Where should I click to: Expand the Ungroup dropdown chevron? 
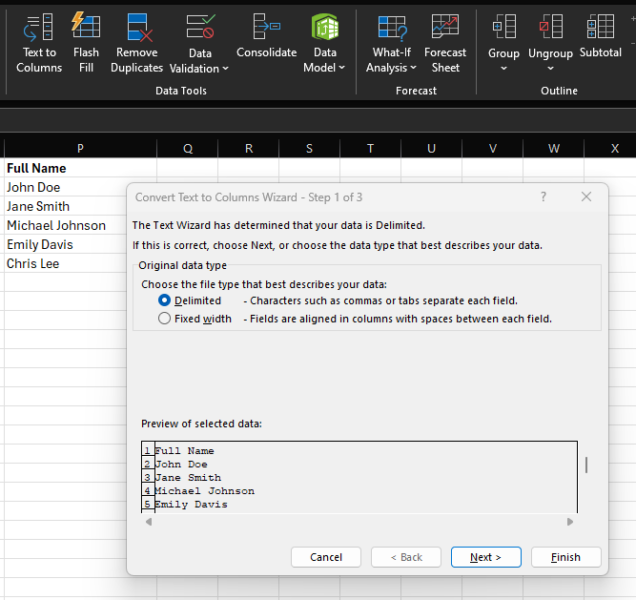tap(550, 68)
